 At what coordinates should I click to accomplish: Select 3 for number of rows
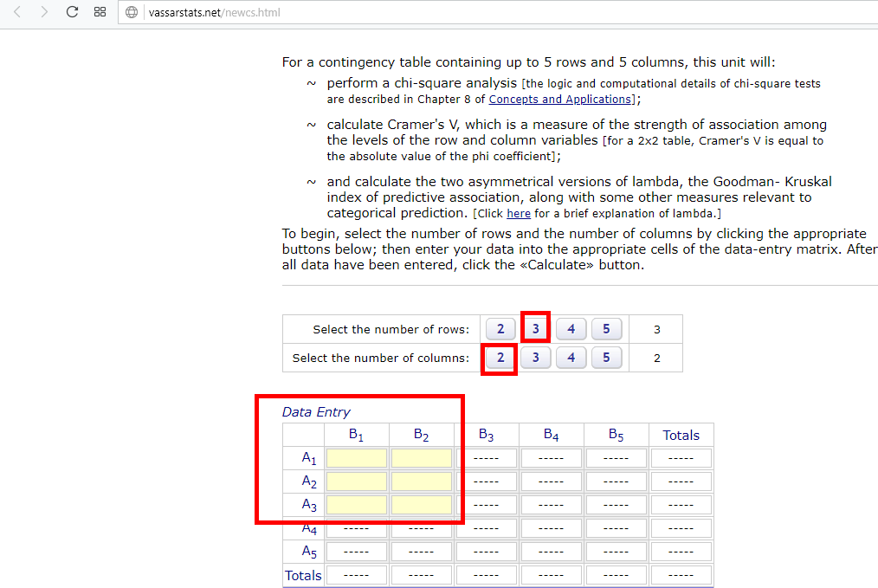tap(536, 329)
